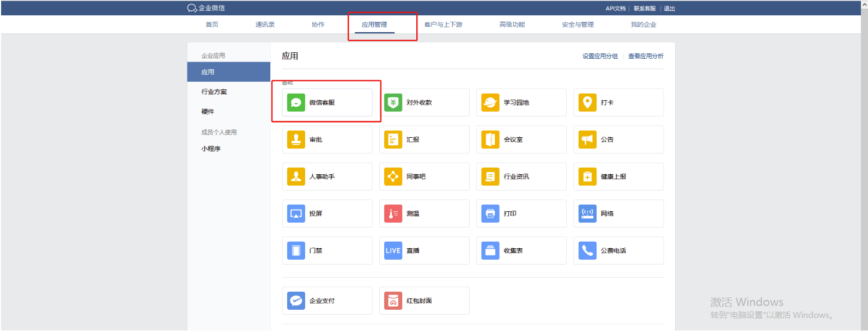Select the 红包封面 red envelope icon
Screen dimensions: 868x331
pos(393,301)
